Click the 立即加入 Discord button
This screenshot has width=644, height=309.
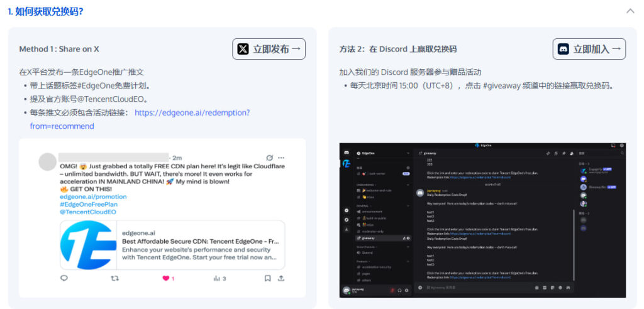(589, 49)
